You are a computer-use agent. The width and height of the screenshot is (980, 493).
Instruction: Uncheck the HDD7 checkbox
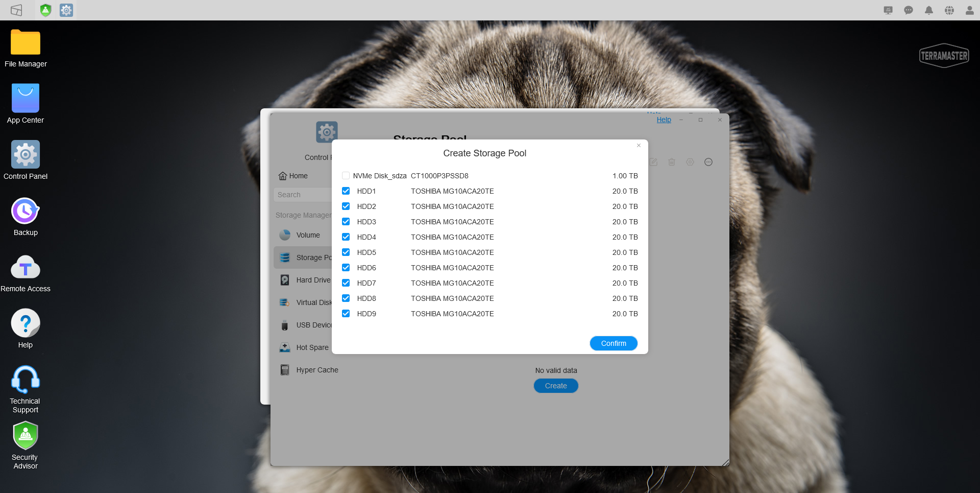[346, 283]
